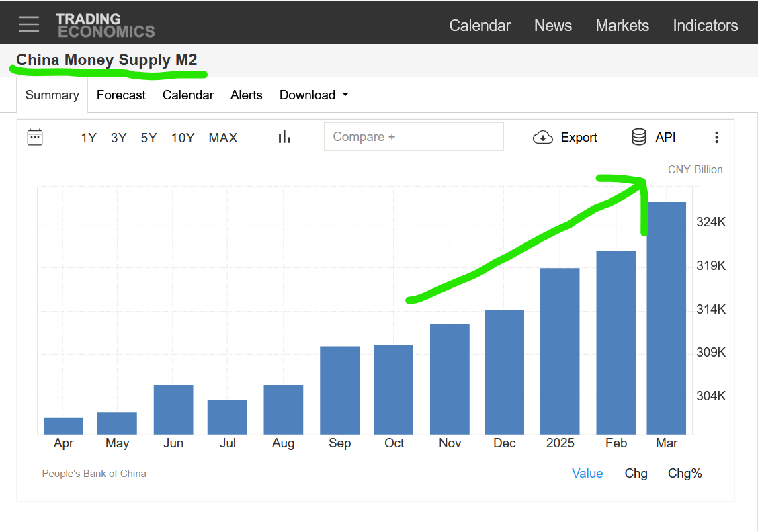
Task: Open the hamburger navigation menu
Action: [29, 24]
